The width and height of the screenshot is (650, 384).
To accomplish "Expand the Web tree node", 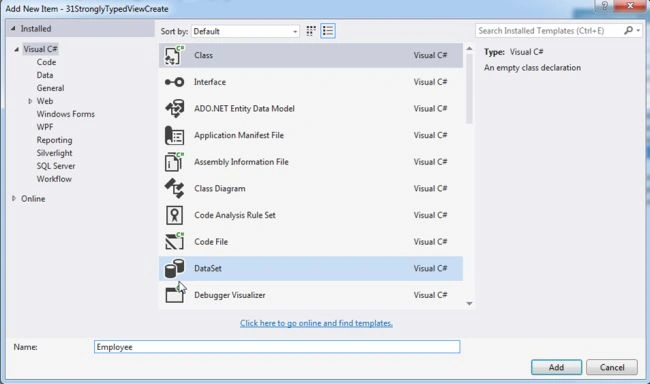I will pos(30,101).
